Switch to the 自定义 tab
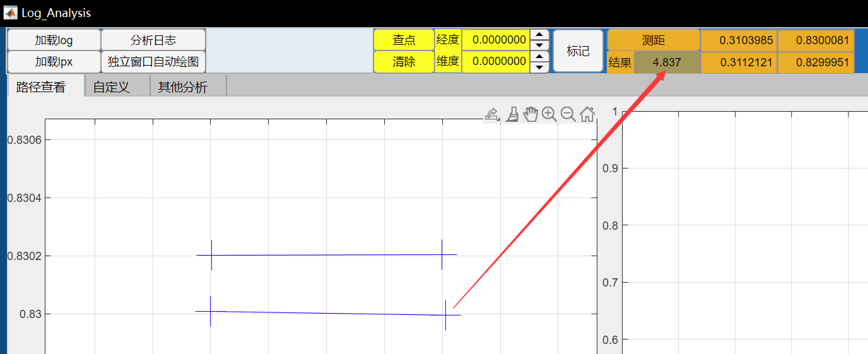Image resolution: width=868 pixels, height=354 pixels. click(111, 87)
